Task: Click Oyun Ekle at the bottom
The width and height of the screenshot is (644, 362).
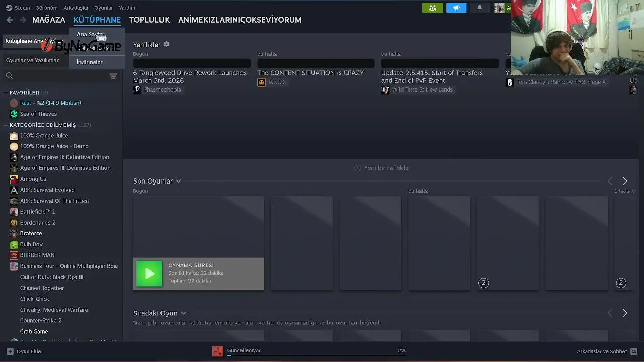Action: click(29, 351)
